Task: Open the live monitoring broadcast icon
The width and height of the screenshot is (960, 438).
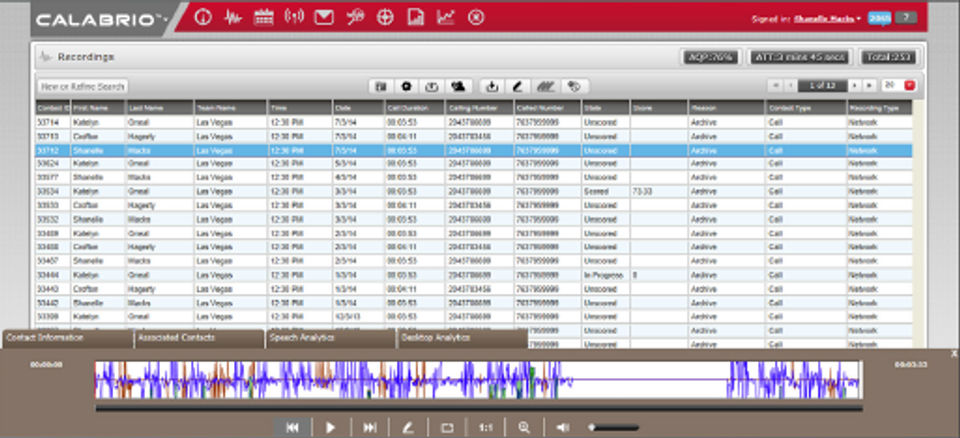Action: (x=293, y=17)
